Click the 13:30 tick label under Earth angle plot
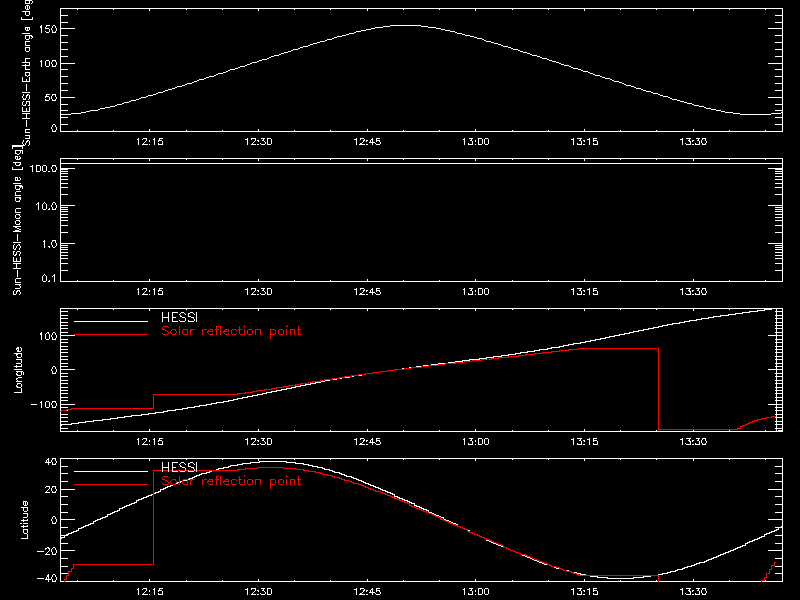Viewport: 800px width, 600px height. tap(693, 142)
